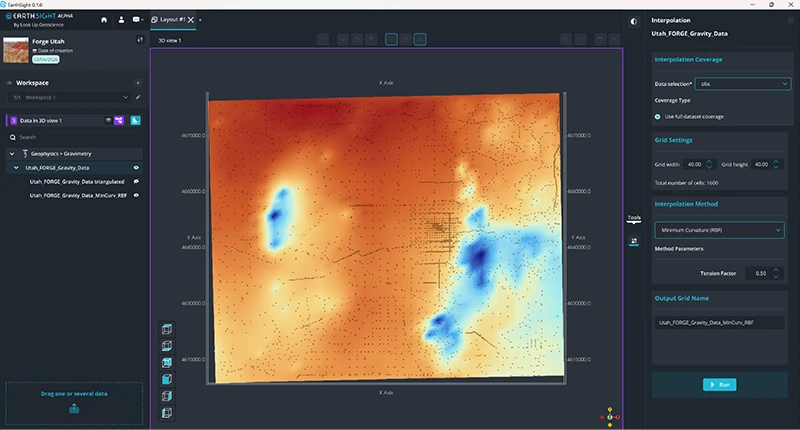Click the Search data field
Image resolution: width=800 pixels, height=430 pixels.
(74, 137)
